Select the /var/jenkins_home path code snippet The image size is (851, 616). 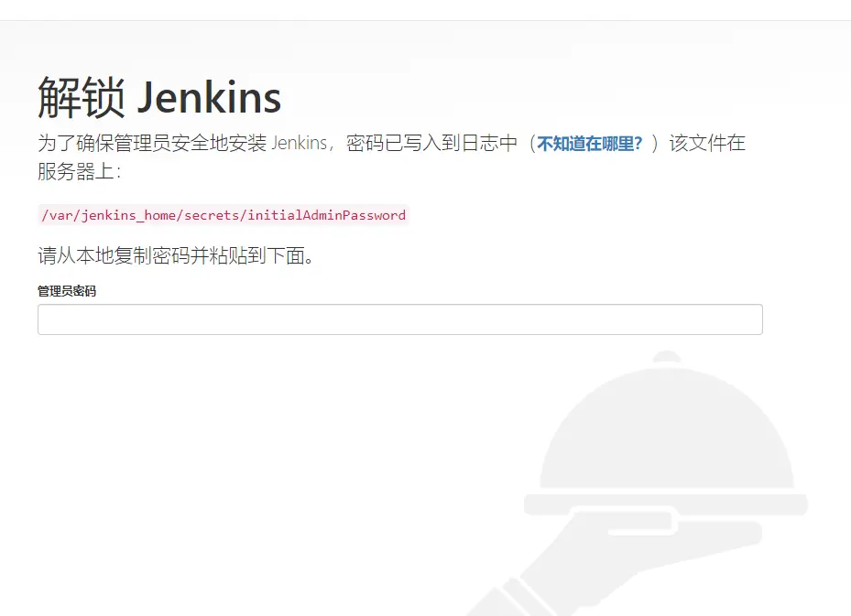(x=224, y=215)
